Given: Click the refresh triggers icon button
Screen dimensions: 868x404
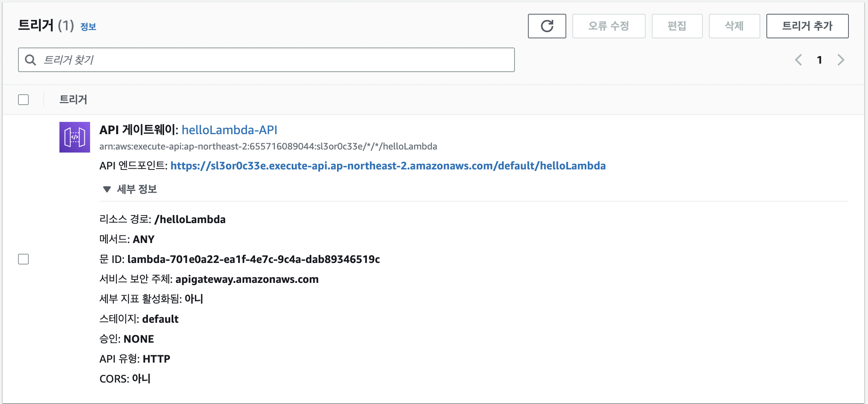Looking at the screenshot, I should coord(547,26).
